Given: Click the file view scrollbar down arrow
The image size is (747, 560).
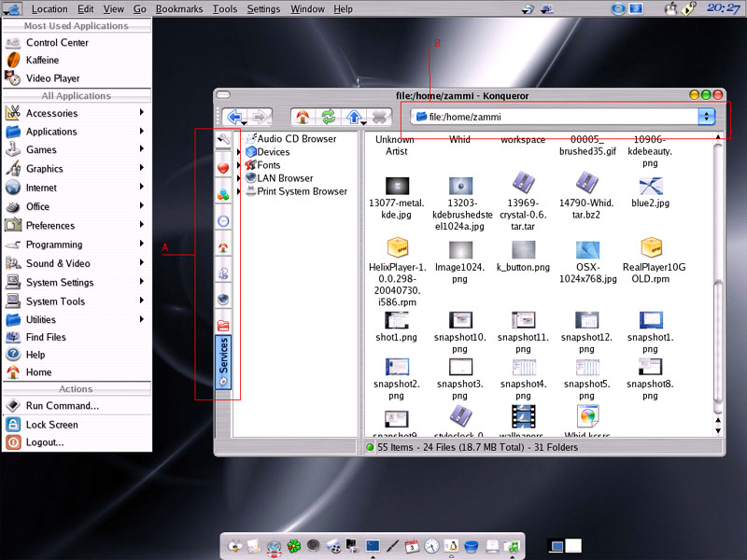Looking at the screenshot, I should click(x=718, y=431).
